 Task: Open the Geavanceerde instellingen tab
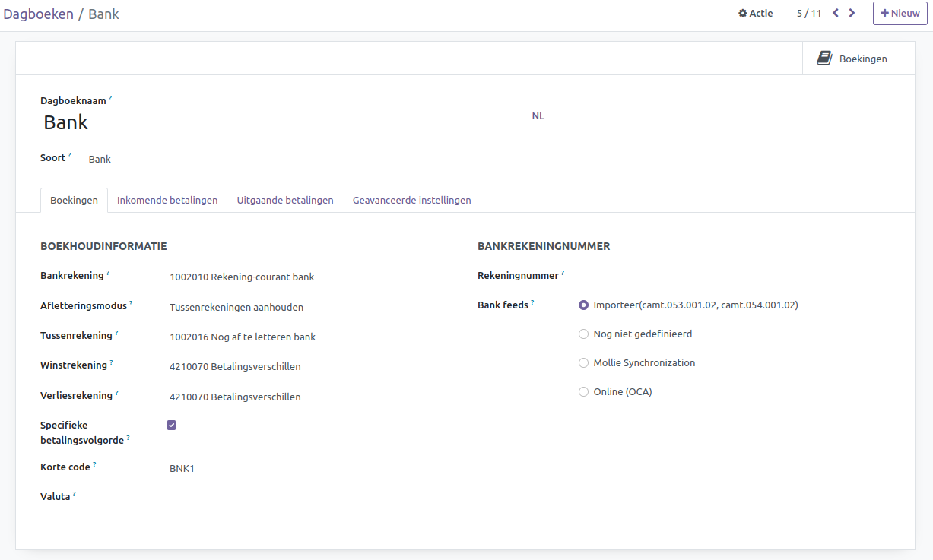tap(411, 201)
